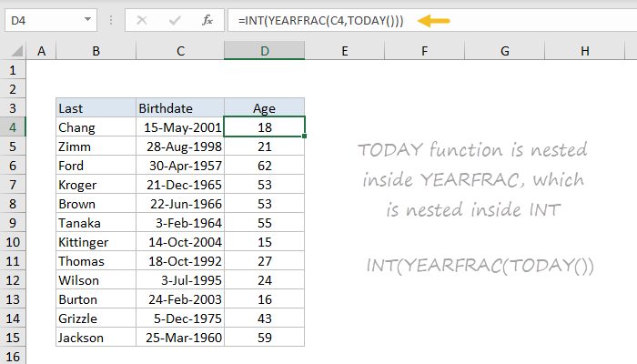This screenshot has width=637, height=364.
Task: Select column D header
Action: pyautogui.click(x=264, y=52)
